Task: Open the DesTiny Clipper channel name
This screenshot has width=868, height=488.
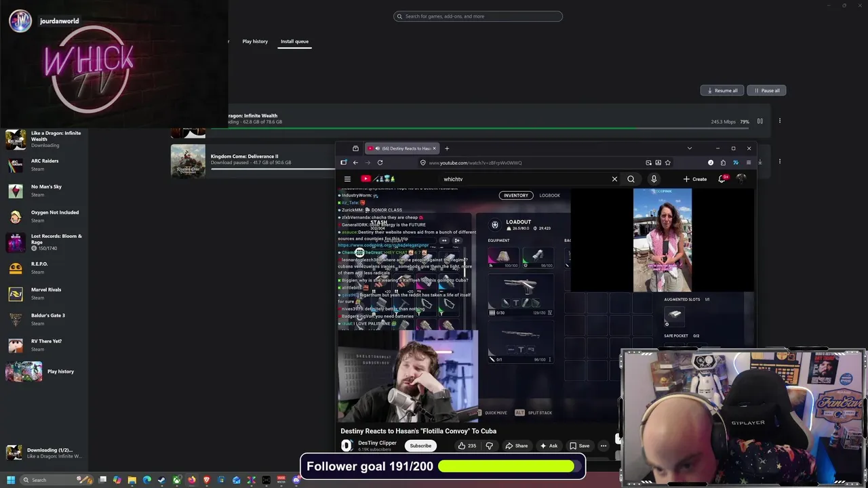Action: 377,443
